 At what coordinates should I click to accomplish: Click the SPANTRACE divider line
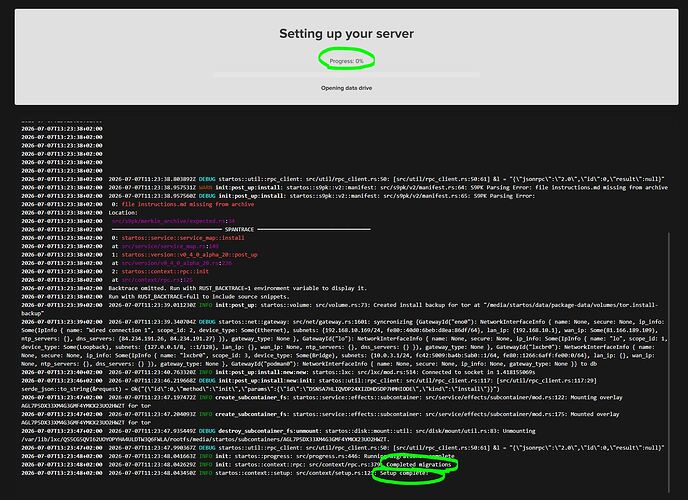click(241, 229)
